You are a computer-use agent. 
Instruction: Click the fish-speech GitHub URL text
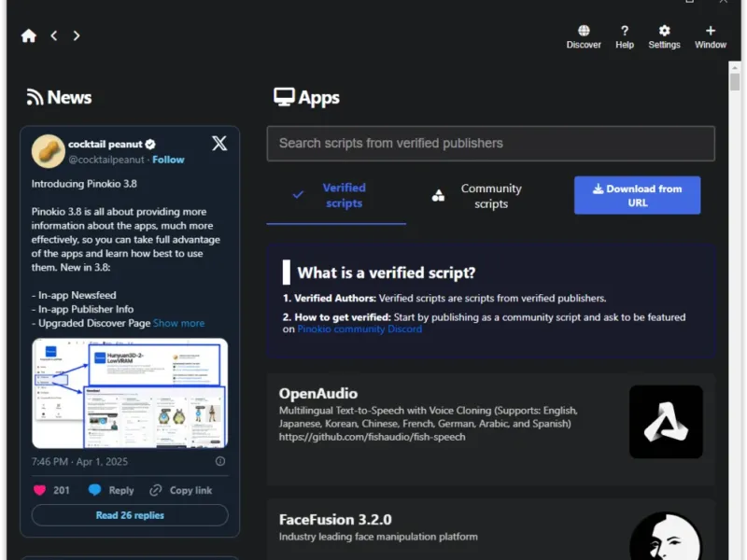(372, 437)
